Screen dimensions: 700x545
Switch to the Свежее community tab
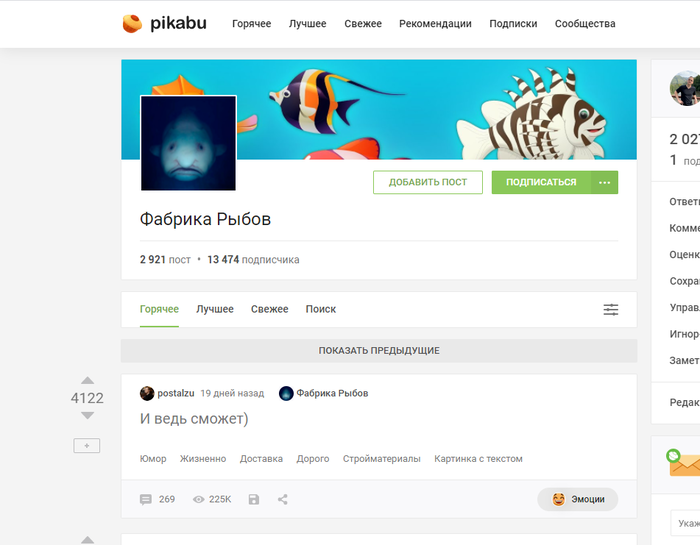click(270, 309)
